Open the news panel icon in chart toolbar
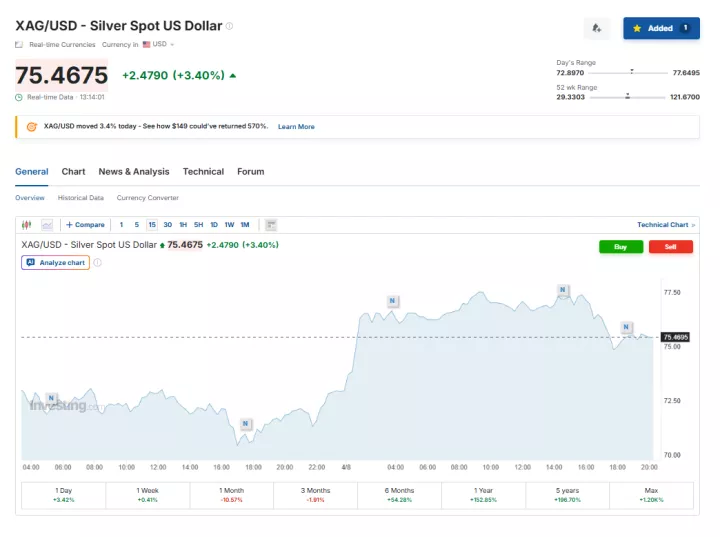 tap(271, 225)
